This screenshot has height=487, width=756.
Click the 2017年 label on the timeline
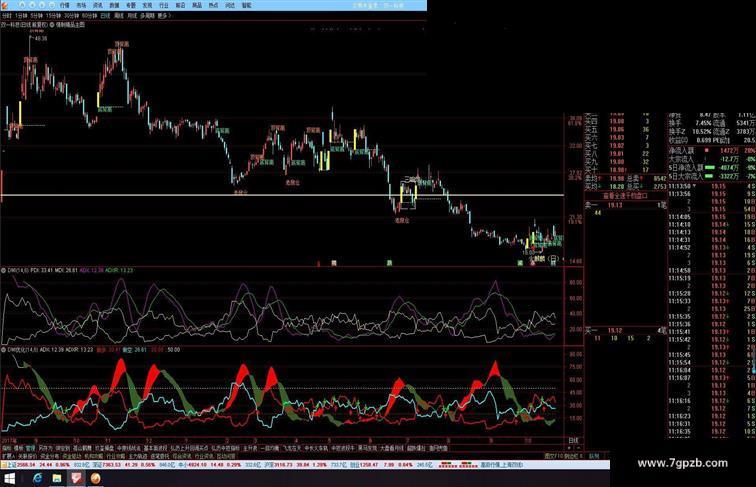[9, 441]
